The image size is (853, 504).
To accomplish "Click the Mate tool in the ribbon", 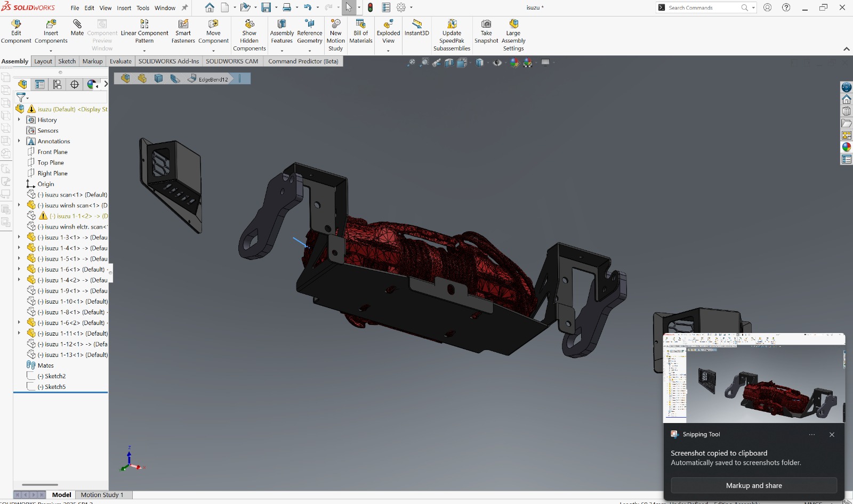I will pyautogui.click(x=77, y=27).
